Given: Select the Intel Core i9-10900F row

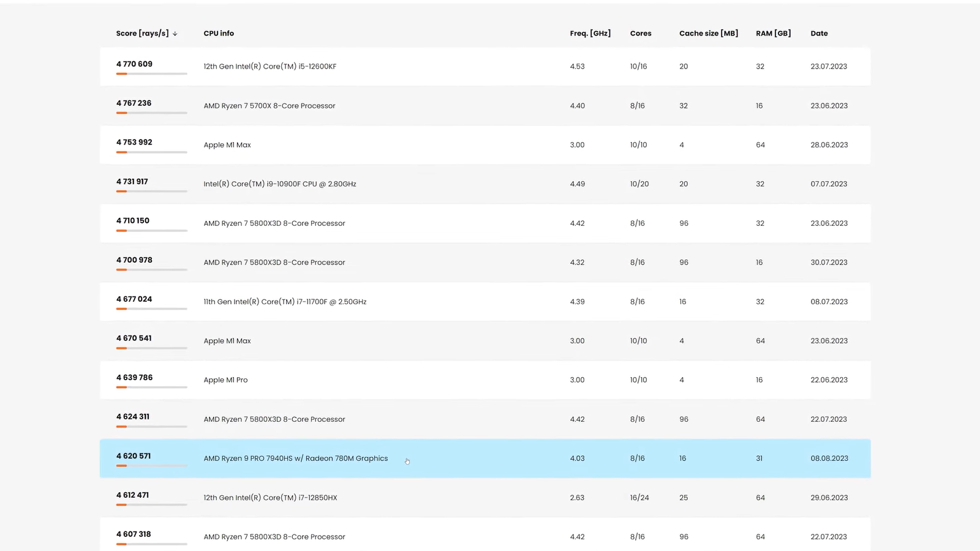Looking at the screenshot, I should click(279, 184).
